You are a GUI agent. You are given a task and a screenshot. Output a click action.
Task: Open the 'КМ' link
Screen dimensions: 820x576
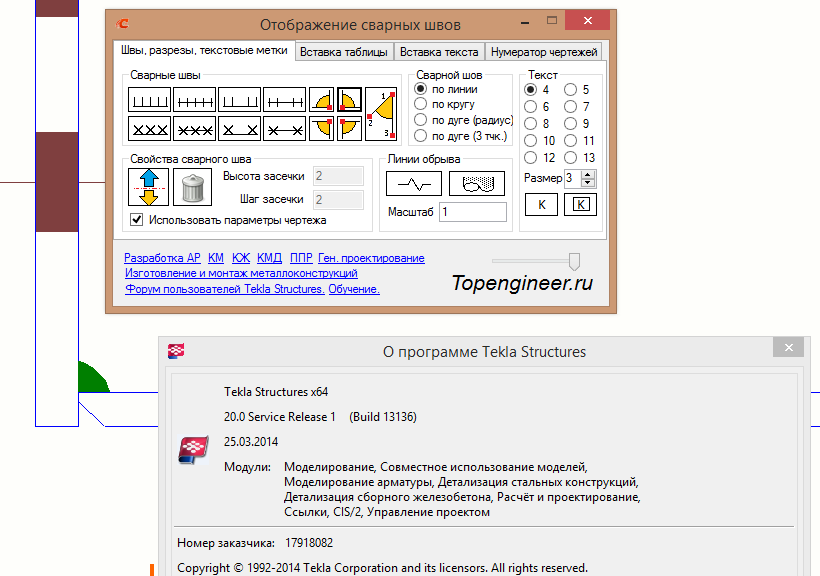(215, 258)
